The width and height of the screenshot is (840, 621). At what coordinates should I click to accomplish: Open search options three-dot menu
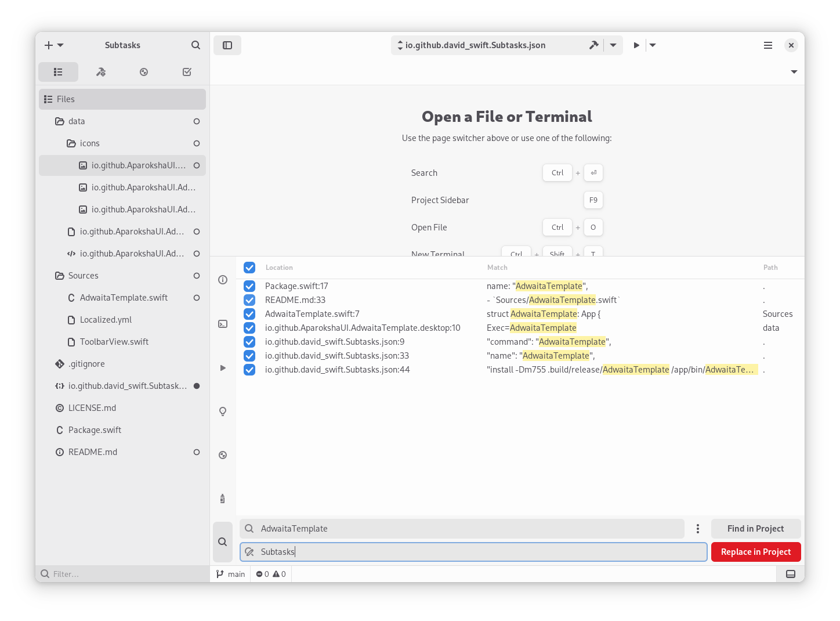coord(697,529)
